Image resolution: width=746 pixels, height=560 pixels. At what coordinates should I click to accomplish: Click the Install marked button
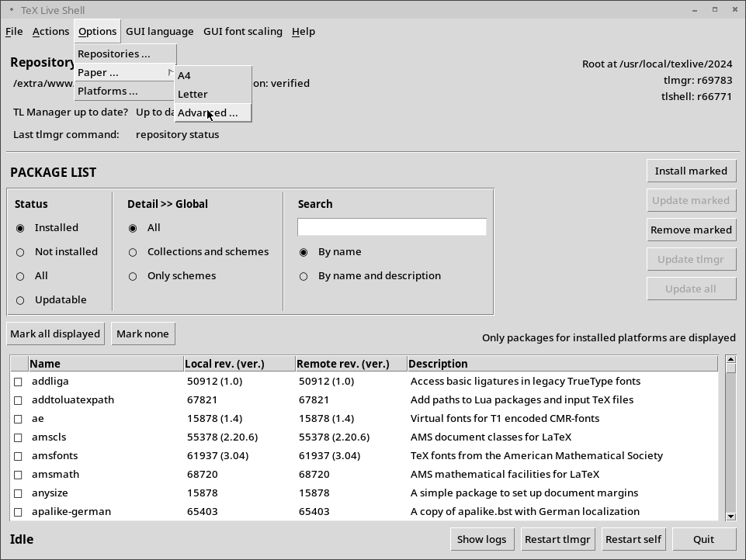coord(690,171)
